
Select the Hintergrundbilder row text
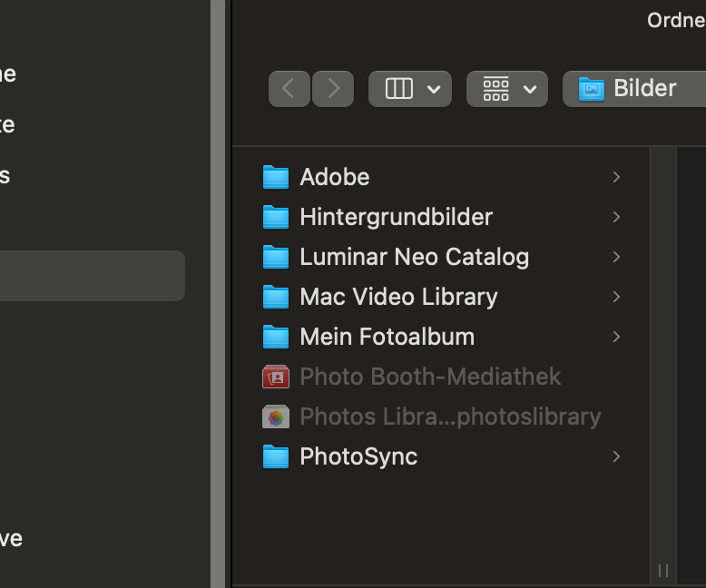click(x=397, y=217)
